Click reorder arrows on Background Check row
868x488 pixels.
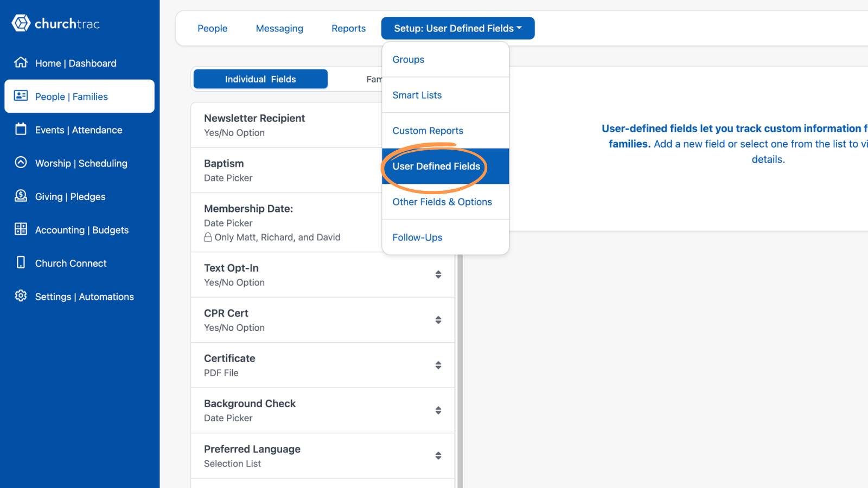tap(438, 410)
